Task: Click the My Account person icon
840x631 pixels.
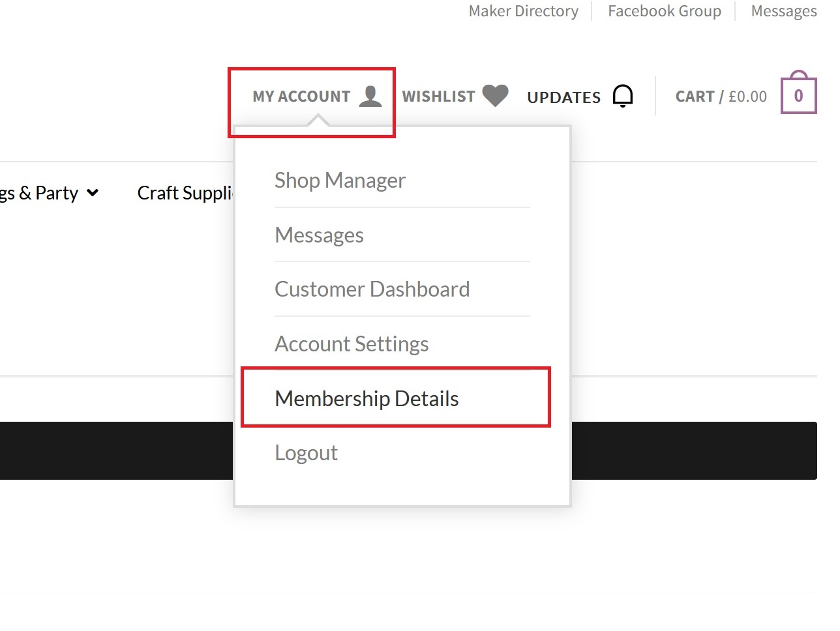Action: [x=370, y=96]
